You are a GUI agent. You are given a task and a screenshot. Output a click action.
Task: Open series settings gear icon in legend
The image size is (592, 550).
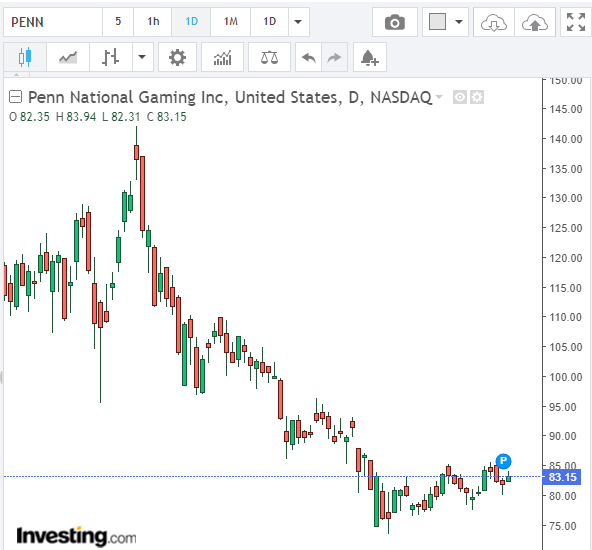[477, 97]
